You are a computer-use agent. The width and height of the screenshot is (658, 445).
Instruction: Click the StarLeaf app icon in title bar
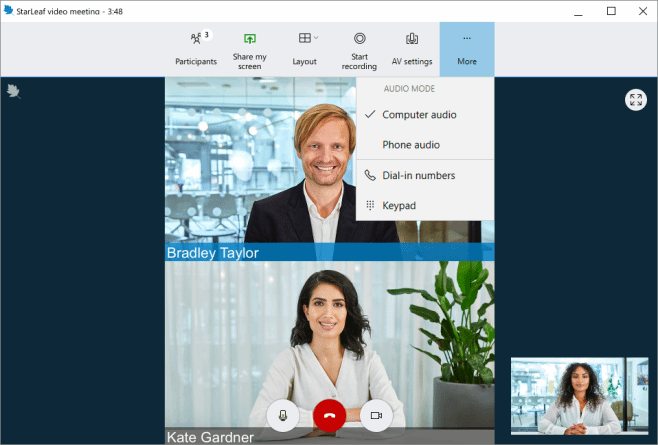(9, 11)
